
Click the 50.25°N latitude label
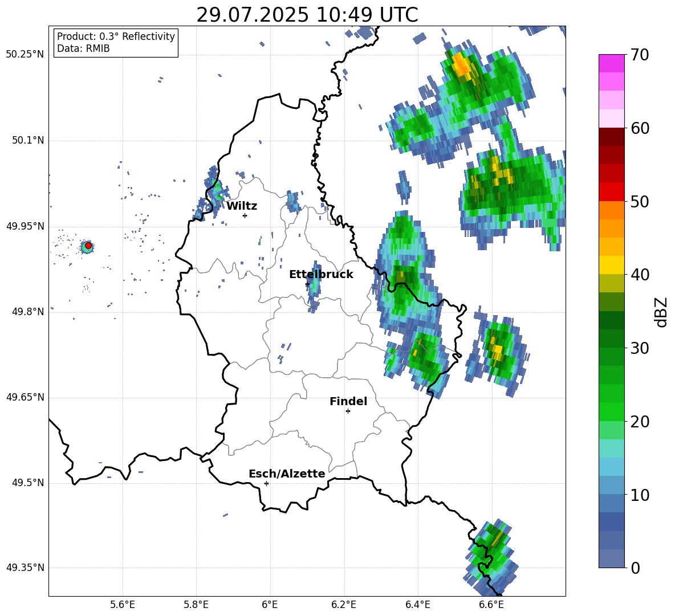tap(25, 55)
